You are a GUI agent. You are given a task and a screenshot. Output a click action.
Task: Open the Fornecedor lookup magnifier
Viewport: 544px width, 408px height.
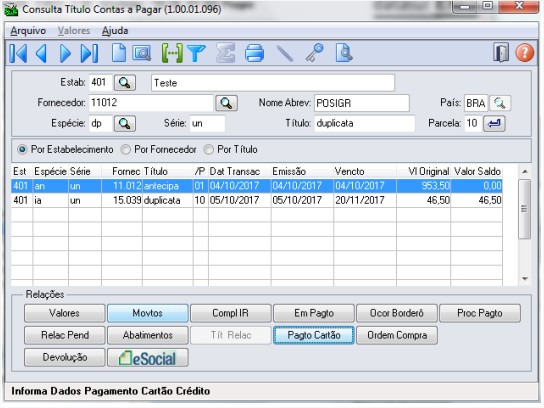[227, 103]
